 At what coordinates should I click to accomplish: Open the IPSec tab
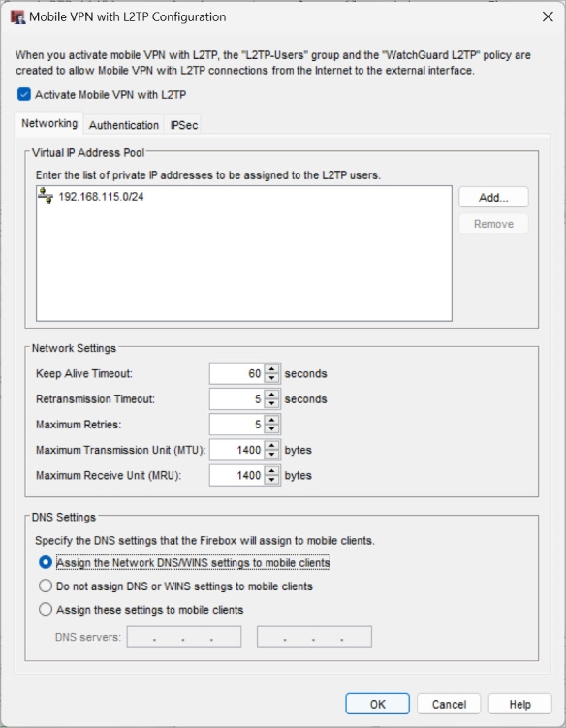(184, 125)
